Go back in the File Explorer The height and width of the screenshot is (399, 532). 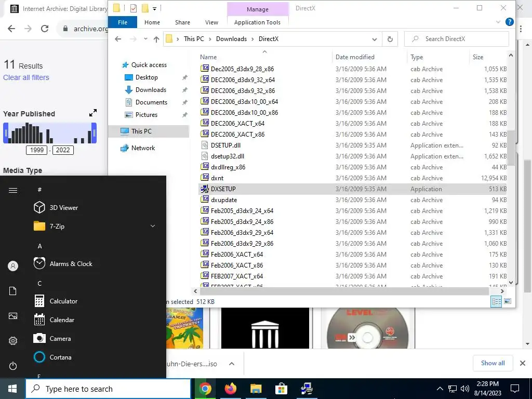pyautogui.click(x=118, y=39)
